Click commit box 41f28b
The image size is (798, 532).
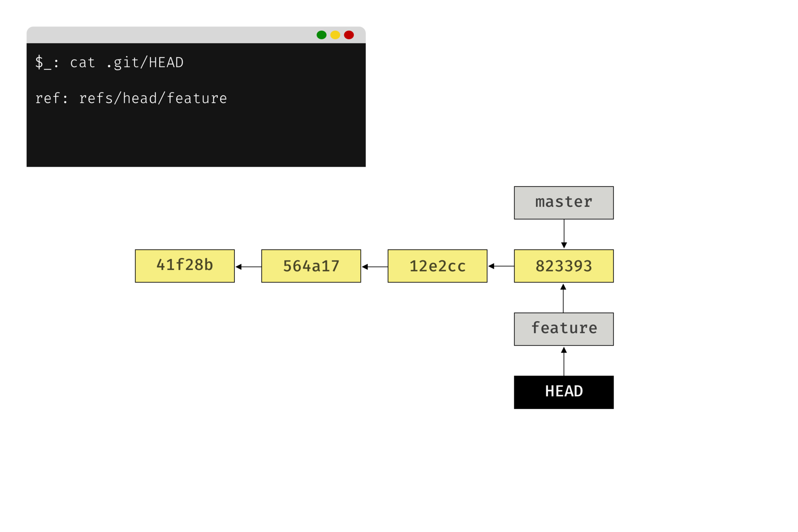tap(184, 266)
